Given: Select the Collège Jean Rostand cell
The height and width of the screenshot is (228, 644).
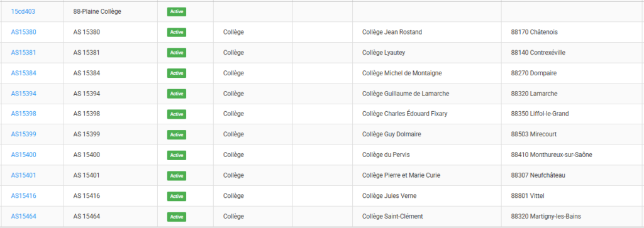Looking at the screenshot, I should [x=427, y=32].
